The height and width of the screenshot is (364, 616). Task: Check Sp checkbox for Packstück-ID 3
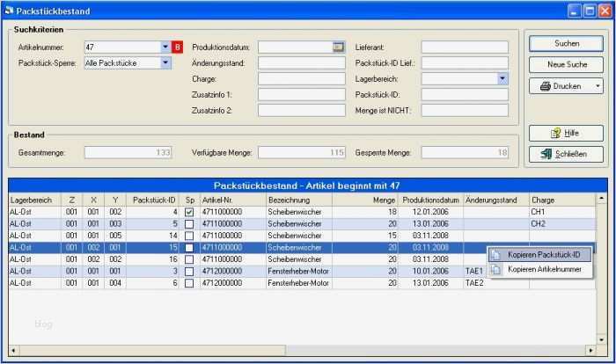(x=189, y=272)
